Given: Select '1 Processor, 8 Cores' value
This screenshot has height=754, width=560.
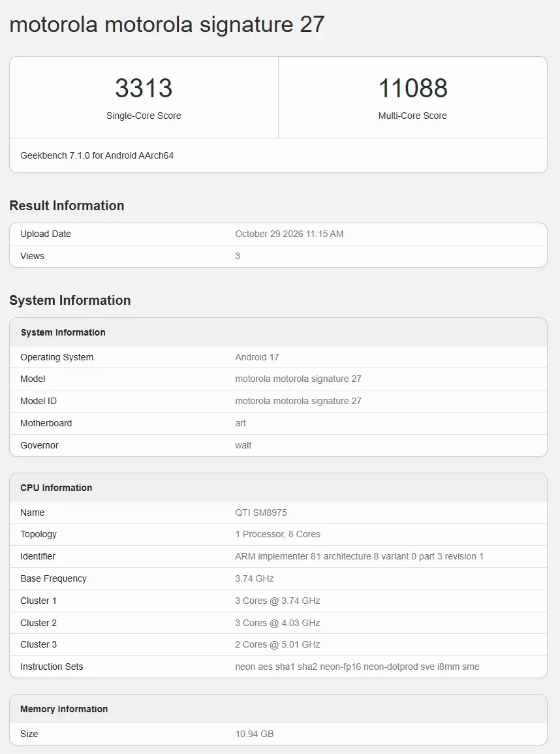Looking at the screenshot, I should pyautogui.click(x=278, y=534).
